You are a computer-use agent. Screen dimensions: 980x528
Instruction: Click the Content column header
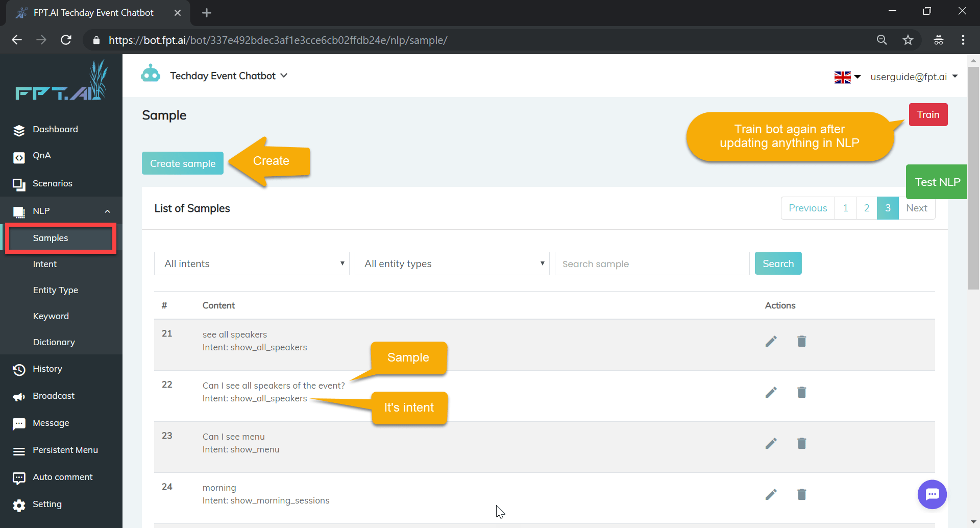pos(218,305)
